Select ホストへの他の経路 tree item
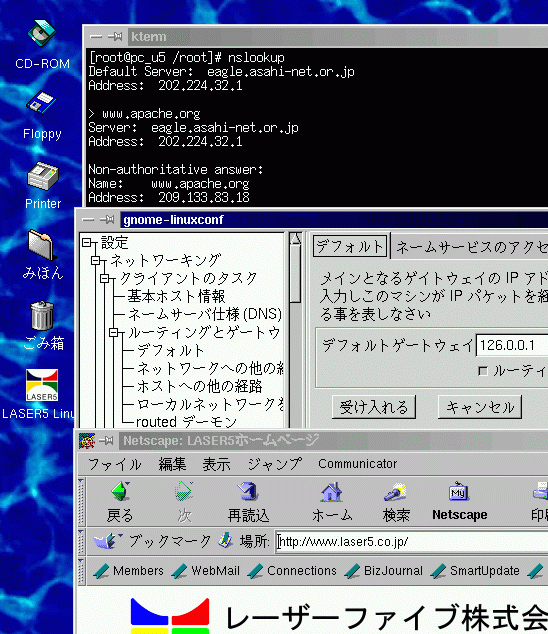Screen dimensions: 548x634 [x=199, y=386]
